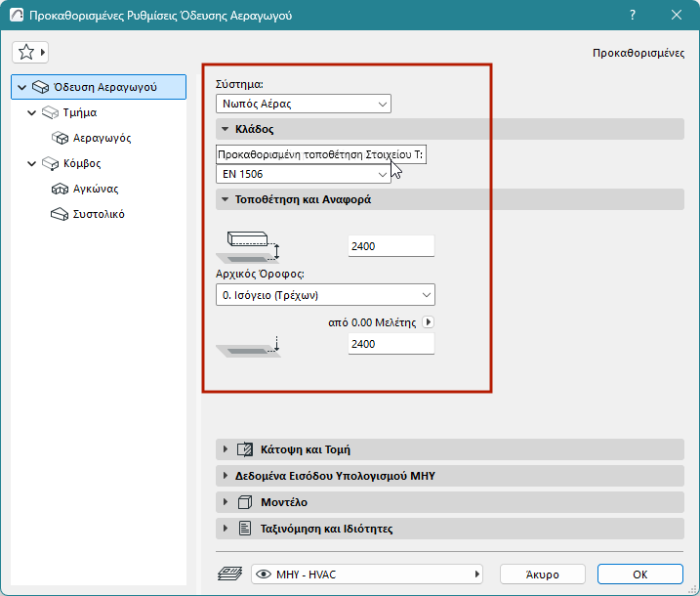
Task: Select Αγκώνας in the tree
Action: tap(96, 189)
